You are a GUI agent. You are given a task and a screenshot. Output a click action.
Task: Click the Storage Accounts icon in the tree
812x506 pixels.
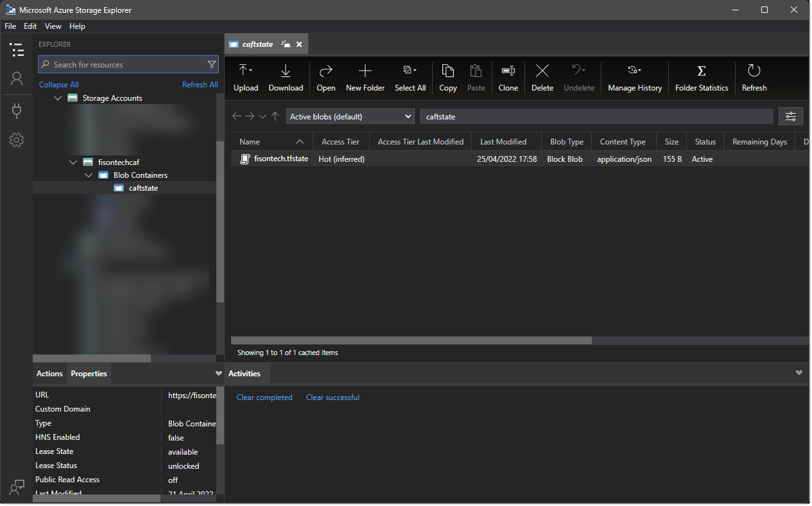pos(73,98)
